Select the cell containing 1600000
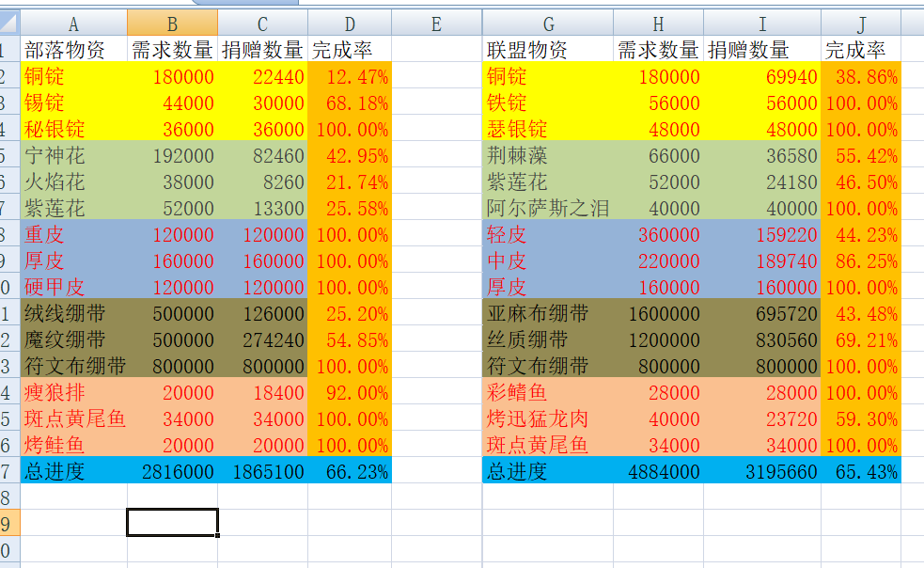 pos(658,313)
